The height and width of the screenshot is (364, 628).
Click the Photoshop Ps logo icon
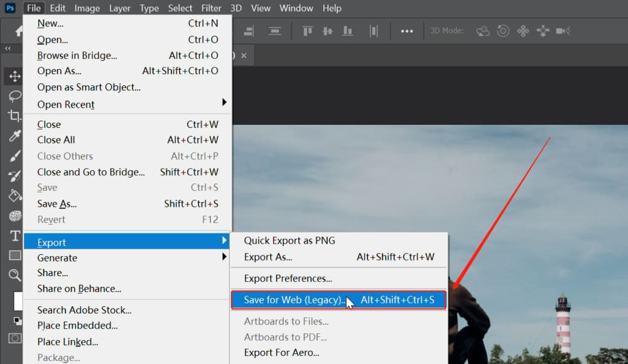[10, 8]
